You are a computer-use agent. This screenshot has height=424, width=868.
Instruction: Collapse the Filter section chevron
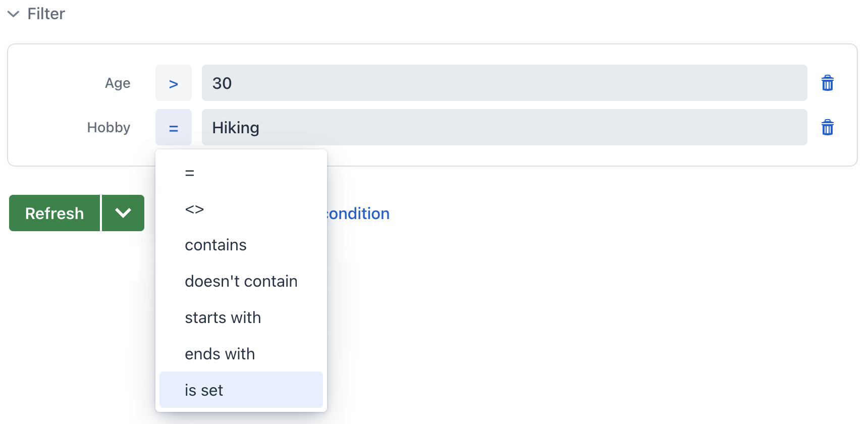tap(14, 14)
